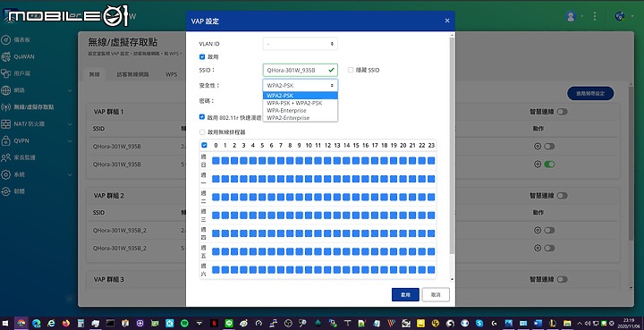Toggle the select-all checkbox beside hour 0
The height and width of the screenshot is (330, 644).
204,145
